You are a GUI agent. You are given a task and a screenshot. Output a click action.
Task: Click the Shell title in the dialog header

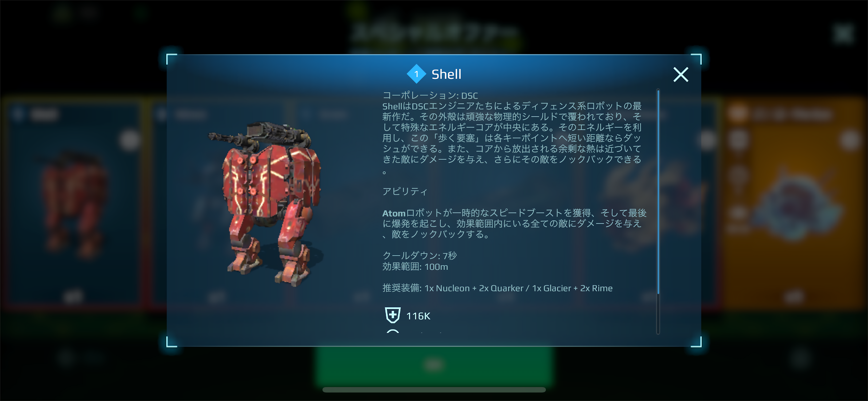click(x=446, y=74)
